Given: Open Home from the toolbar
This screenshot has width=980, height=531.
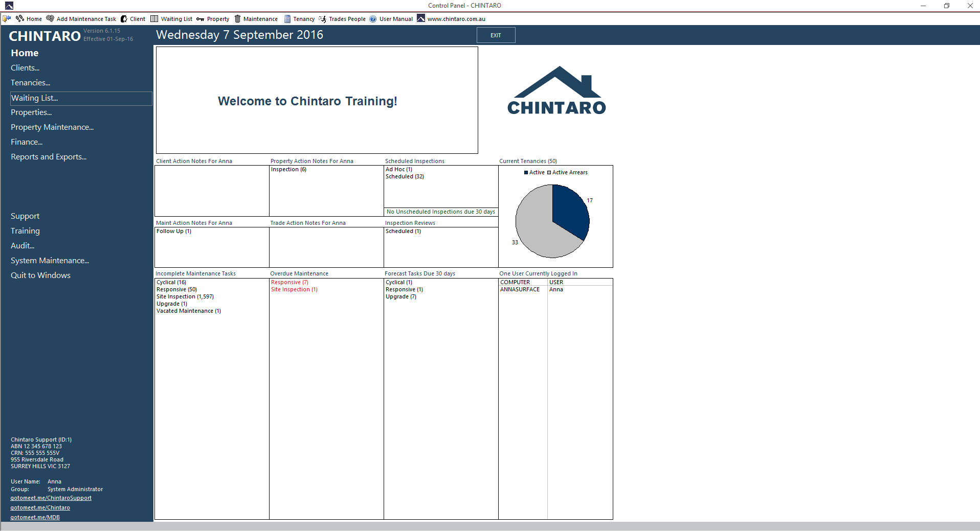Looking at the screenshot, I should tap(34, 19).
